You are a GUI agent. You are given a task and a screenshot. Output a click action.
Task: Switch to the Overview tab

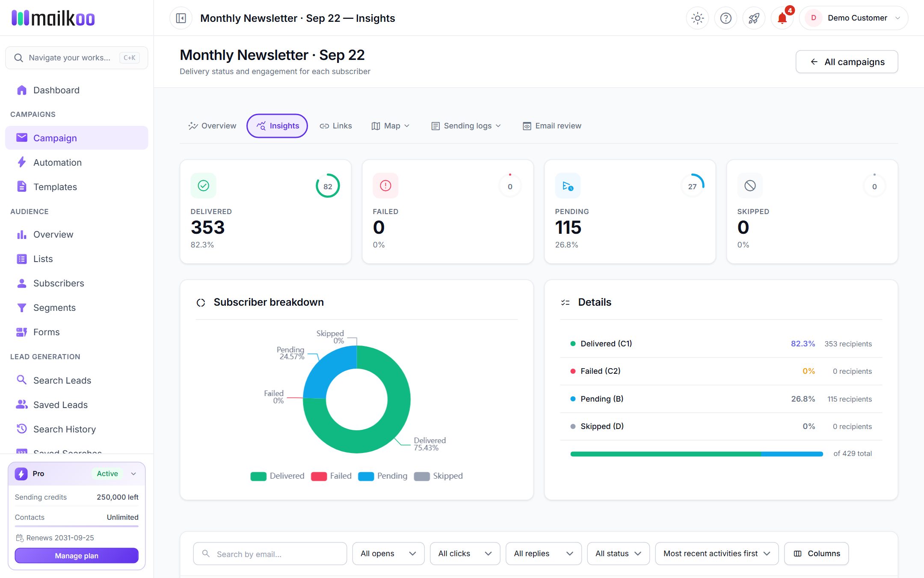[212, 126]
